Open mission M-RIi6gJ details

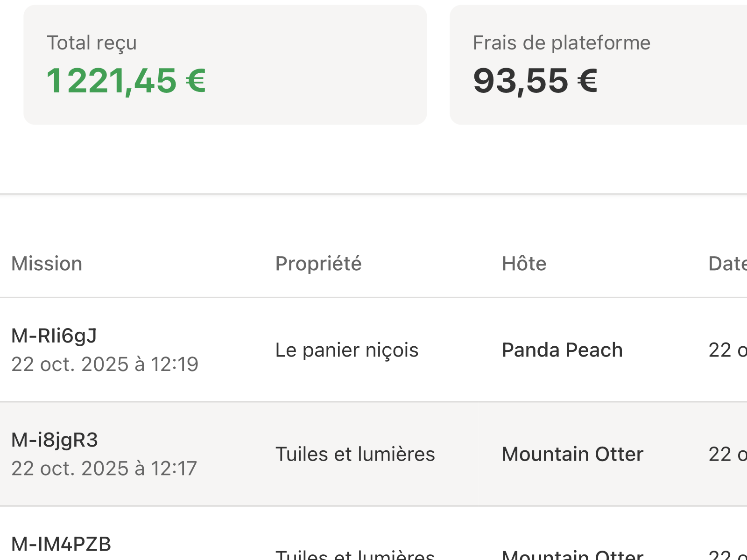(54, 334)
